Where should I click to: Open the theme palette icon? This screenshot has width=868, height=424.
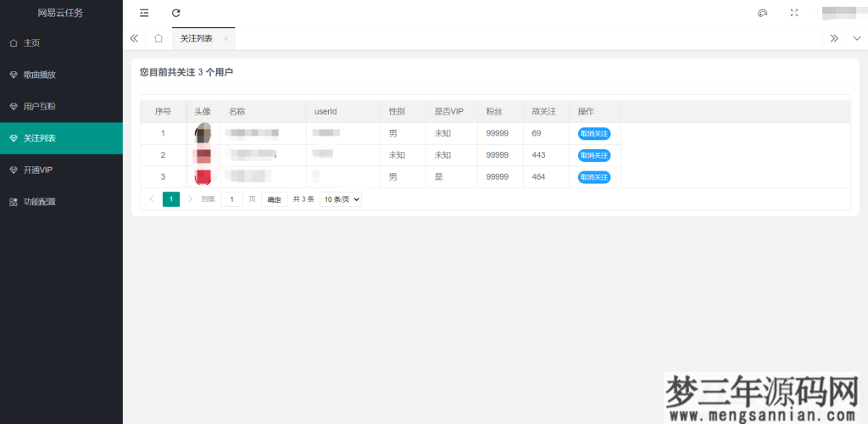click(762, 13)
